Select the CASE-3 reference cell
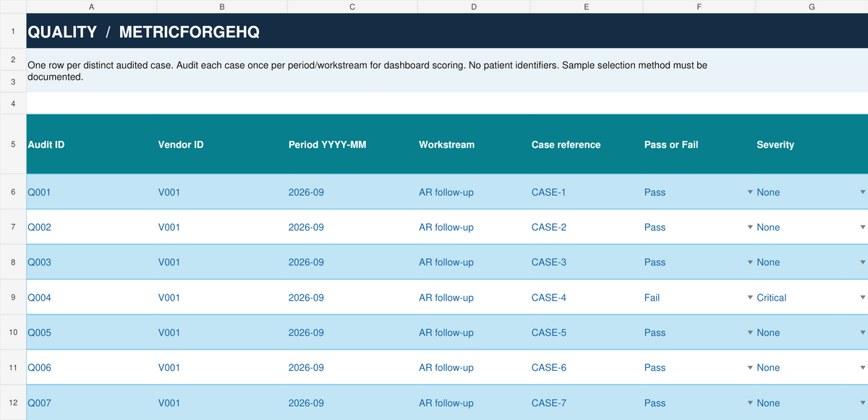The image size is (868, 420). [x=587, y=262]
